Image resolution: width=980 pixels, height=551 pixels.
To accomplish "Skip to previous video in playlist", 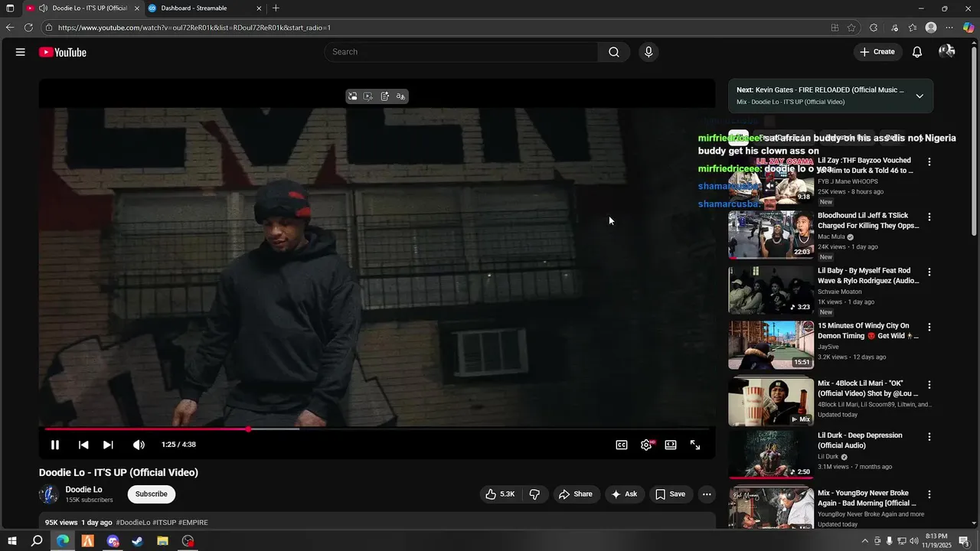I will point(83,445).
